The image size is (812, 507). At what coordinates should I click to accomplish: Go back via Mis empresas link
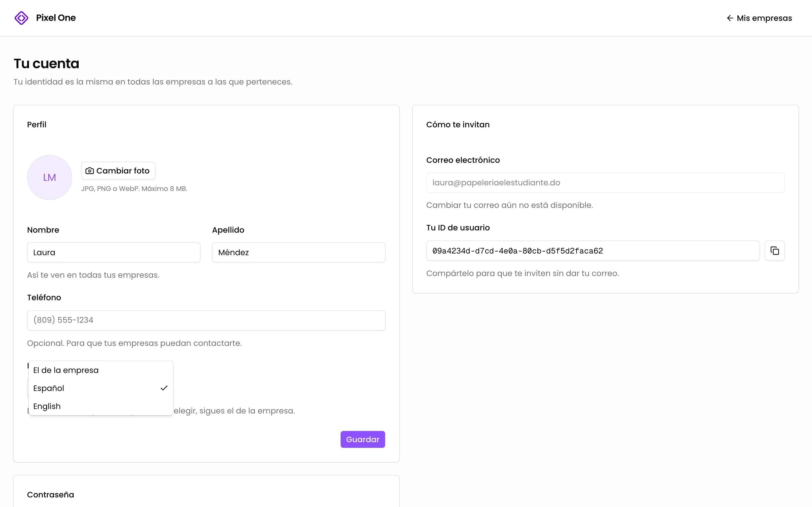pos(759,18)
